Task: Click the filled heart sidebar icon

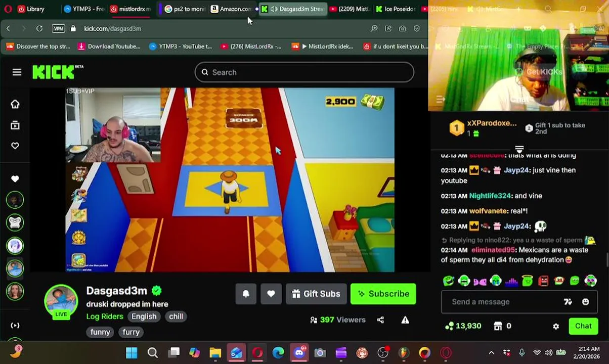Action: click(15, 179)
